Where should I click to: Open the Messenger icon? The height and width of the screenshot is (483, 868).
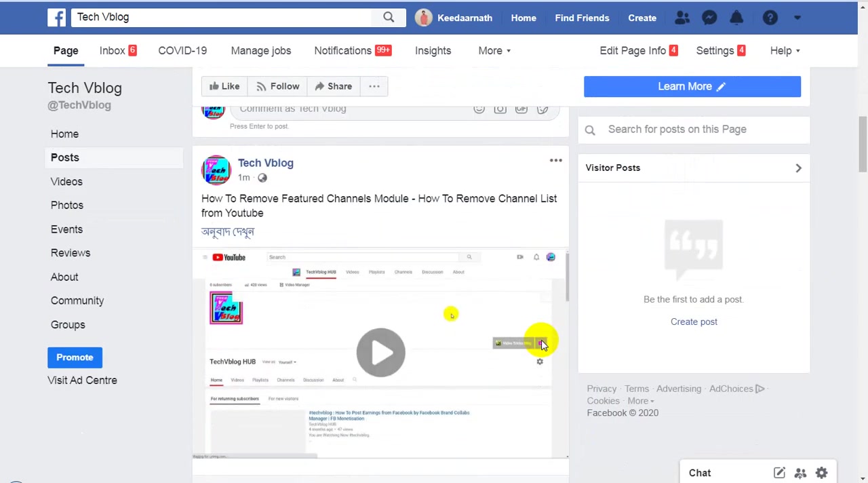[x=709, y=18]
